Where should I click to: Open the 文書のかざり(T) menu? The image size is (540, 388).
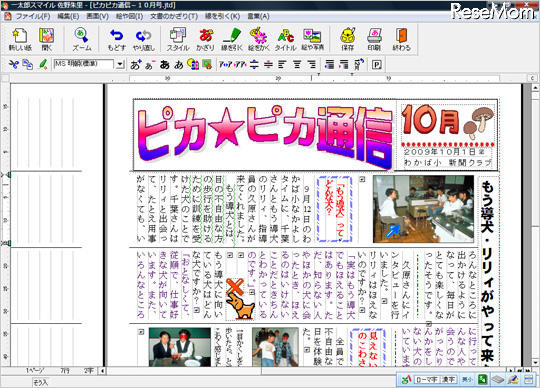[x=174, y=16]
